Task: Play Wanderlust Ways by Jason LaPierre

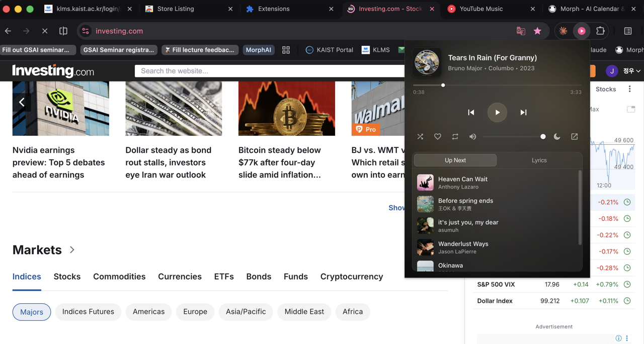Action: point(496,247)
